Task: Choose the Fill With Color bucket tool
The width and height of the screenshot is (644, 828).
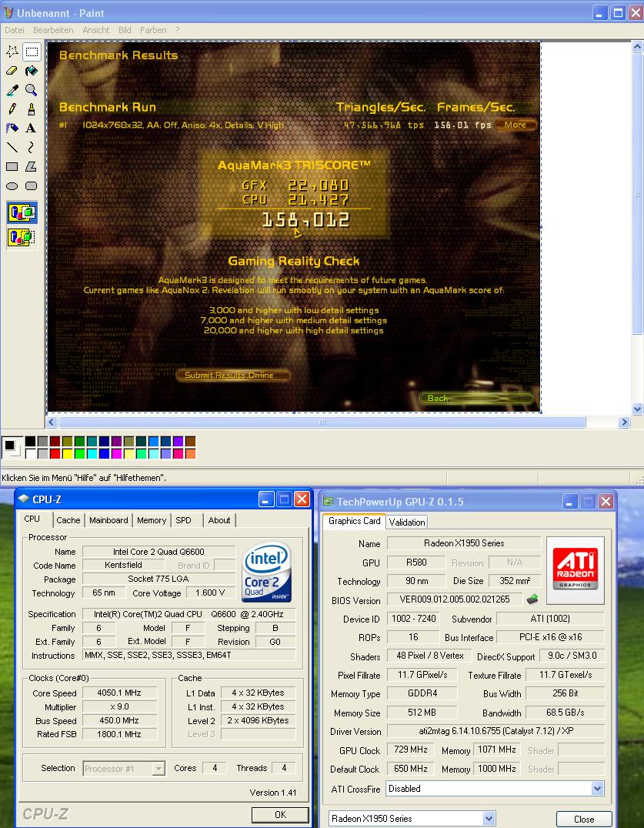Action: coord(32,71)
